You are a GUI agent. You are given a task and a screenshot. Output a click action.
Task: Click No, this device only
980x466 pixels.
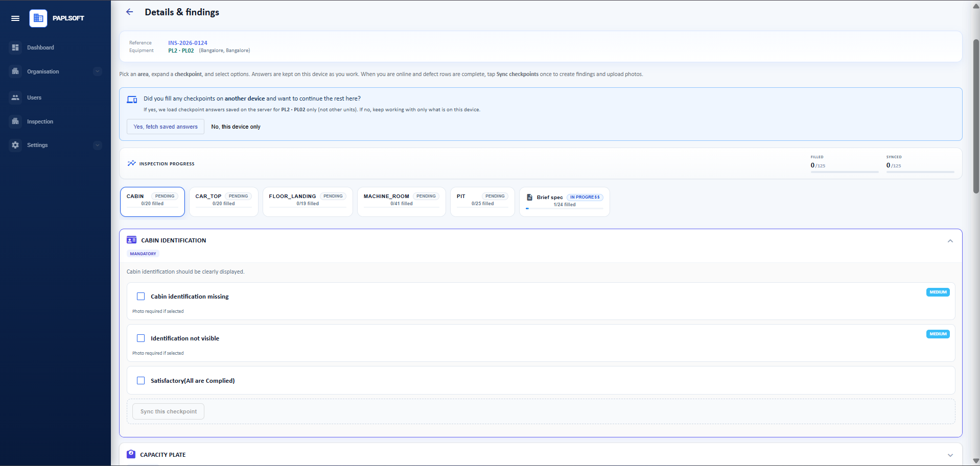pyautogui.click(x=236, y=127)
